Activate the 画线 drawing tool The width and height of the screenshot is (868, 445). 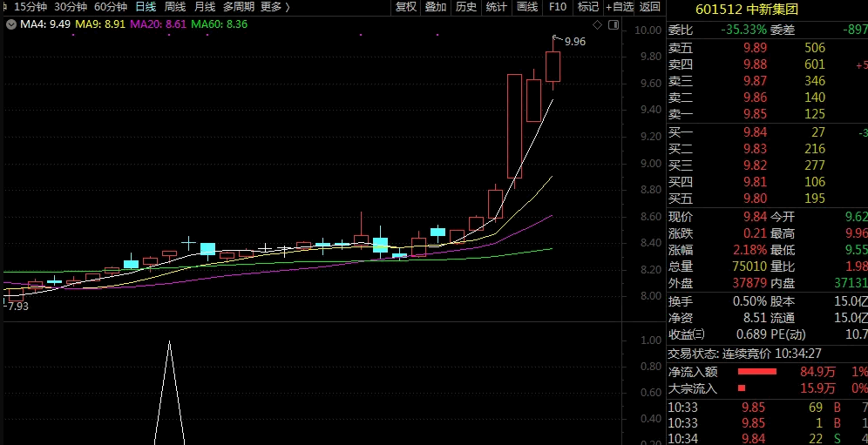pyautogui.click(x=527, y=7)
